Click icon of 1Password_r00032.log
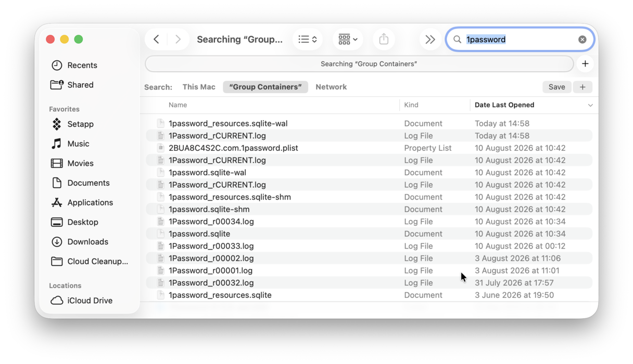This screenshot has height=364, width=633. (160, 283)
